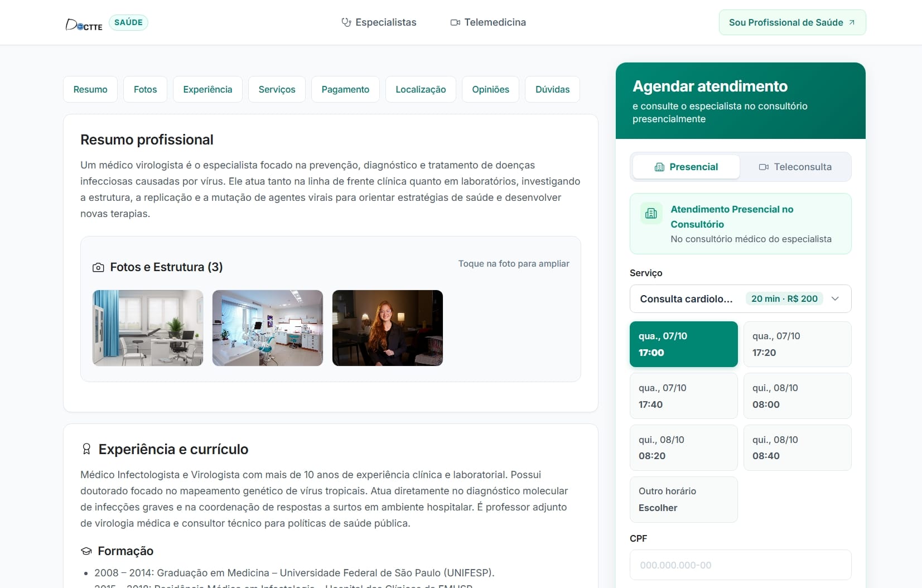
Task: Click the chevron arrow in the Serviço selector
Action: [x=835, y=299]
